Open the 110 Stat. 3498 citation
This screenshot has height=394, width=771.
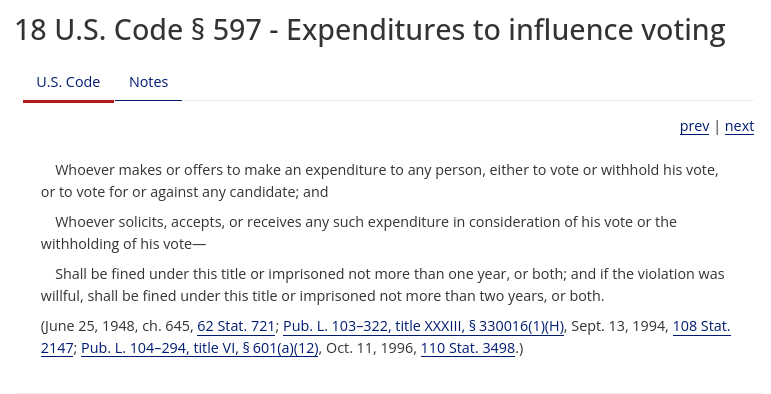[x=468, y=348]
